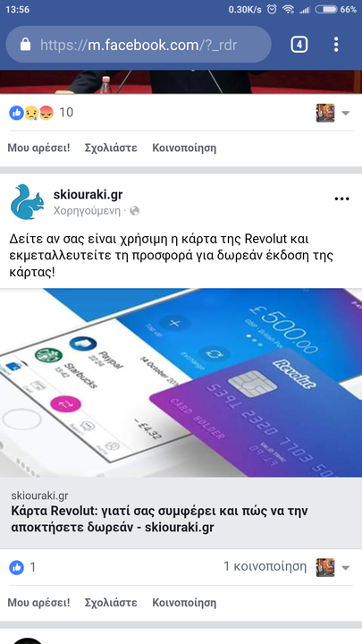Expand the acting-as dropdown on Revolut post
Screen dimensions: 362x644
tap(346, 568)
